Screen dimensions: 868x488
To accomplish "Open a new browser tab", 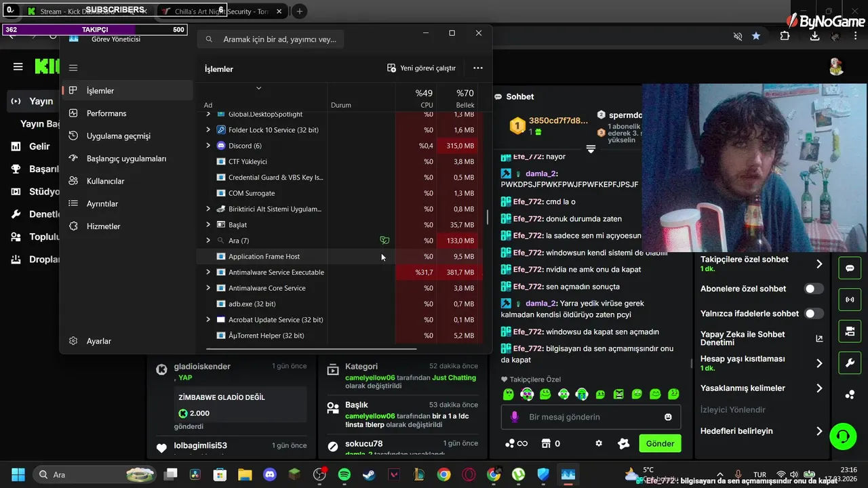I will tap(299, 11).
